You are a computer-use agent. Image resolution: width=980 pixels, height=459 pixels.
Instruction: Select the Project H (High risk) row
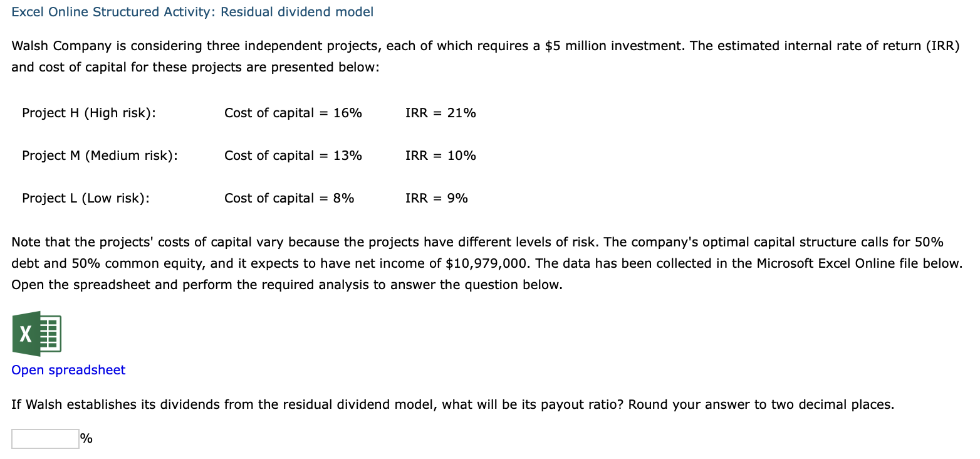(x=88, y=113)
